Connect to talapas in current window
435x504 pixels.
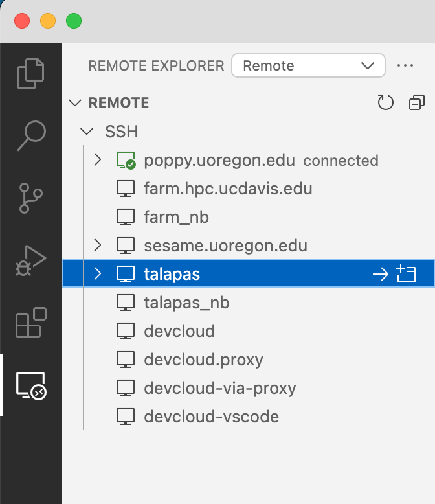coord(381,274)
